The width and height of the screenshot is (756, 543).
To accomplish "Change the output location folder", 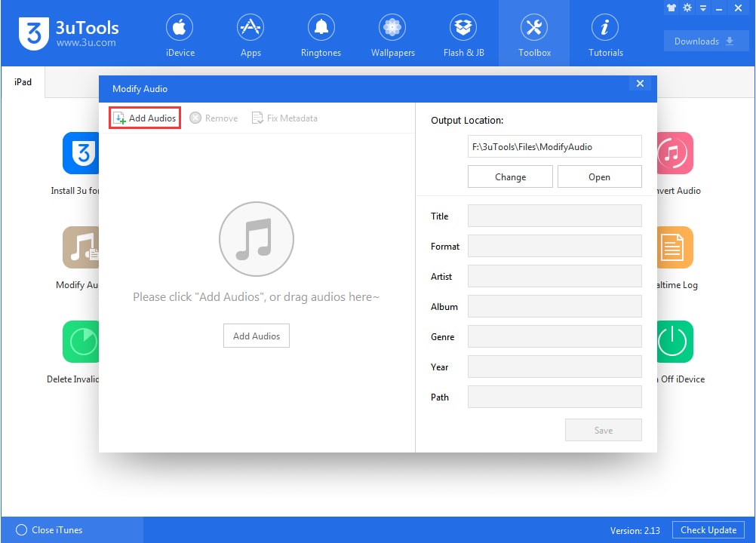I will point(510,176).
